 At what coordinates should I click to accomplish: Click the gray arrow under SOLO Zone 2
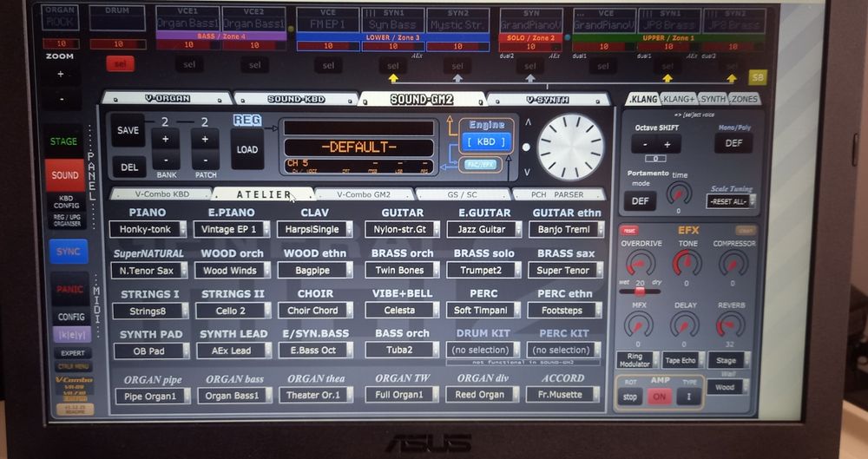[529, 79]
